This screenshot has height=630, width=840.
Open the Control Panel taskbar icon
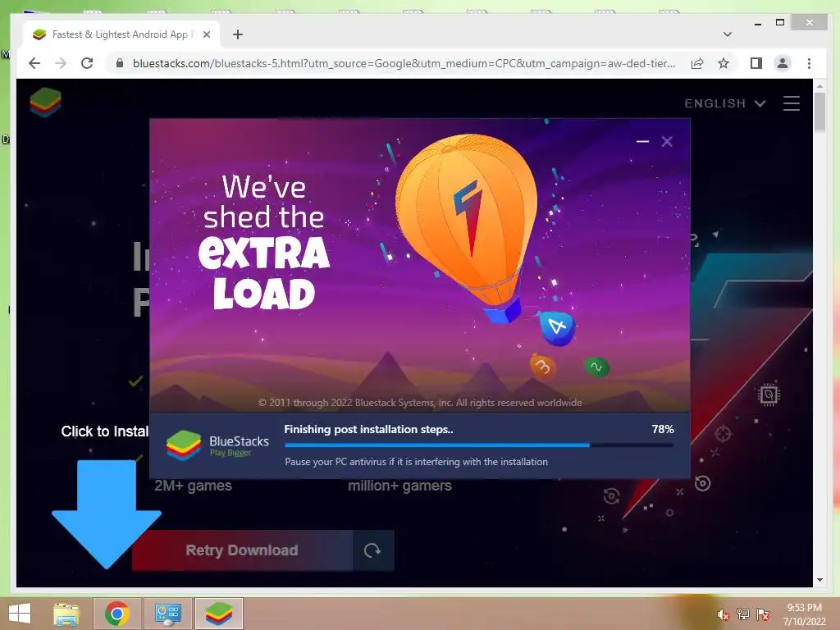167,614
